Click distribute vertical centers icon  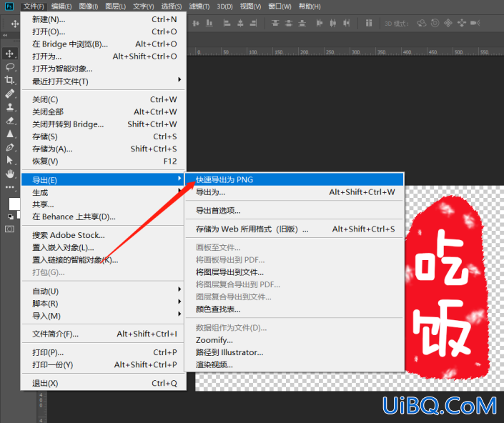pyautogui.click(x=289, y=23)
